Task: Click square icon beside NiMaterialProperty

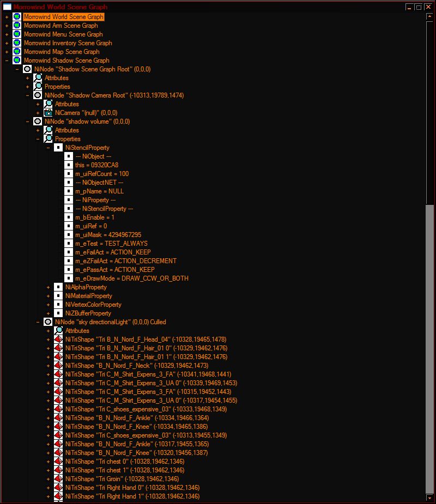Action: [58, 295]
